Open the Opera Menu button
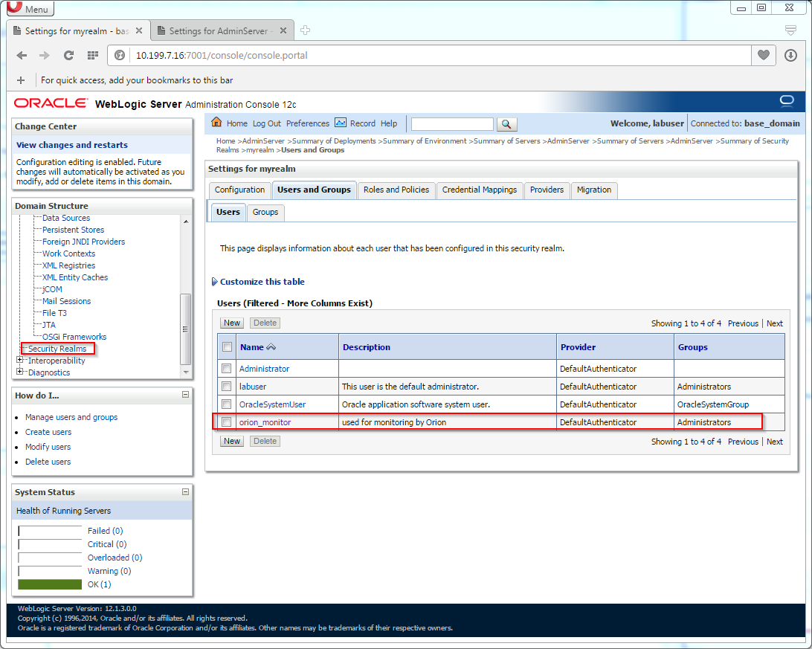Image resolution: width=812 pixels, height=649 pixels. (30, 8)
